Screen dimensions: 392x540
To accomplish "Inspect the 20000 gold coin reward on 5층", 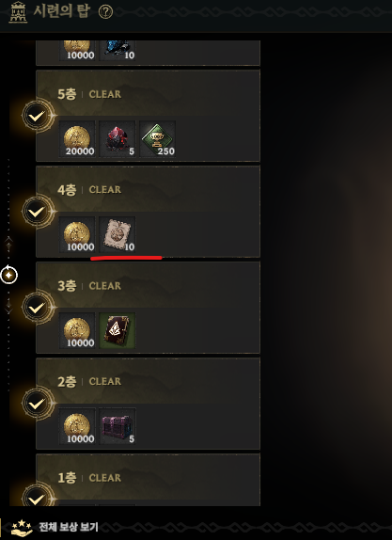I will 77,139.
